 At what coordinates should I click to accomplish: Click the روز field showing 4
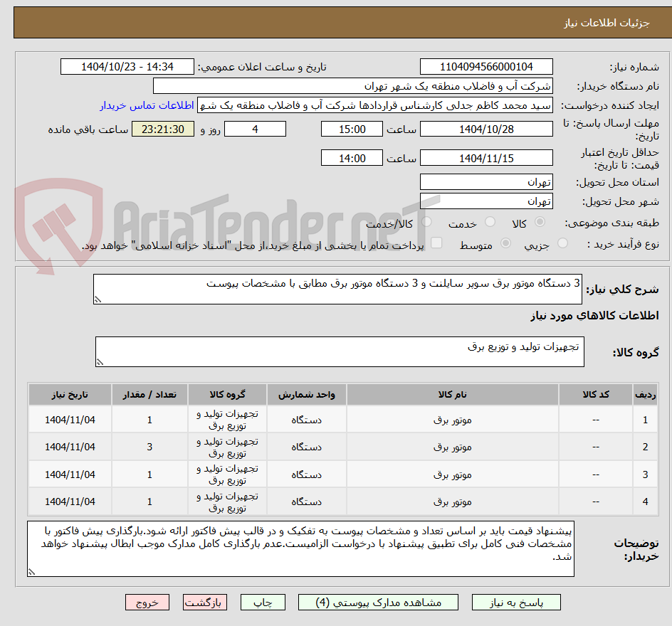click(255, 129)
